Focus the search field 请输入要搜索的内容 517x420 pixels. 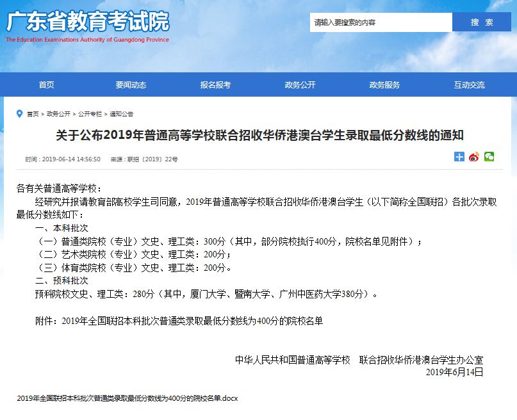pos(381,22)
